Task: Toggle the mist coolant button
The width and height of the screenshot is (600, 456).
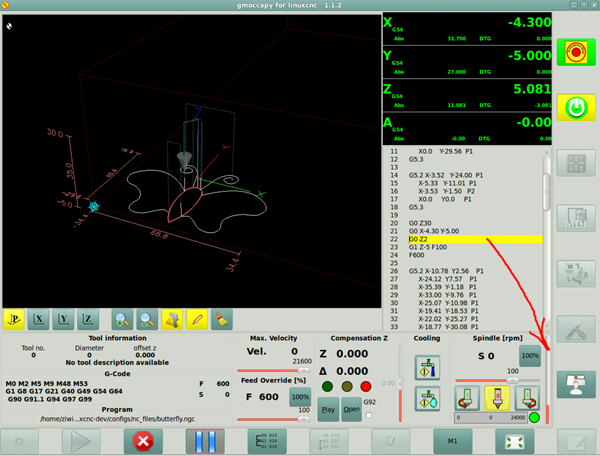Action: tap(427, 399)
